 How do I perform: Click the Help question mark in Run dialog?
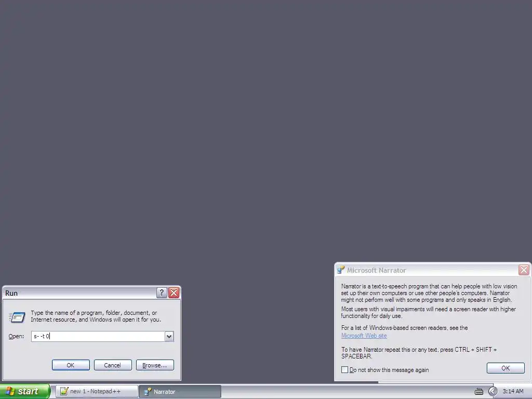click(162, 293)
